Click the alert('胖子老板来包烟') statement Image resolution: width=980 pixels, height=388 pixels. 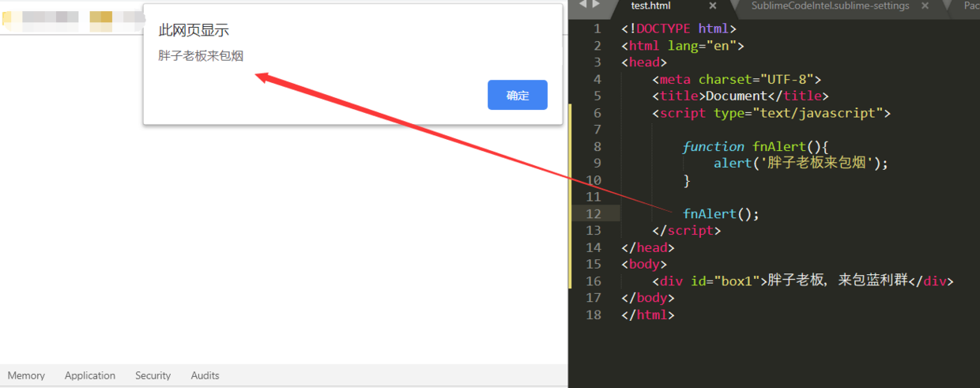pyautogui.click(x=801, y=164)
